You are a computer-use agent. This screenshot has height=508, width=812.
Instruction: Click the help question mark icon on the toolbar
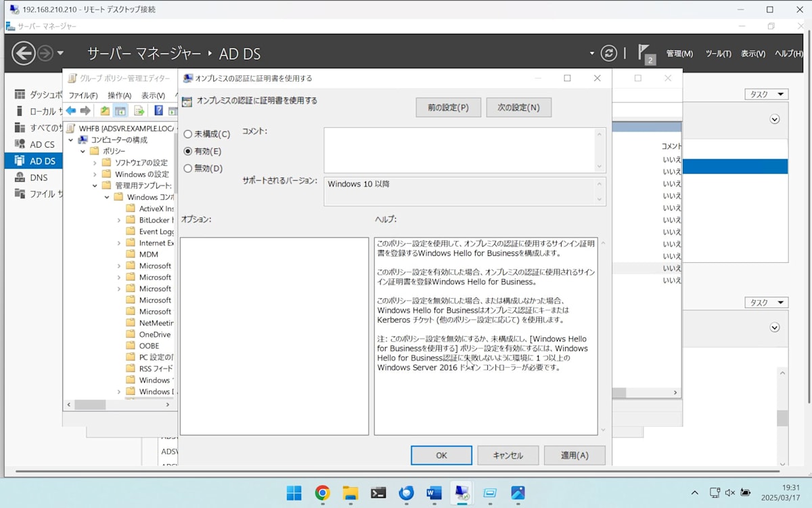(x=157, y=110)
